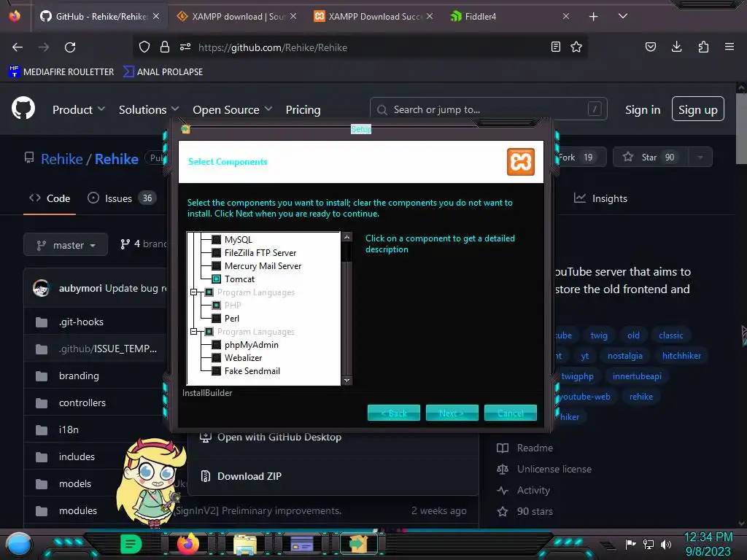Click the GitHub octocat logo
The height and width of the screenshot is (560, 747).
pos(23,109)
